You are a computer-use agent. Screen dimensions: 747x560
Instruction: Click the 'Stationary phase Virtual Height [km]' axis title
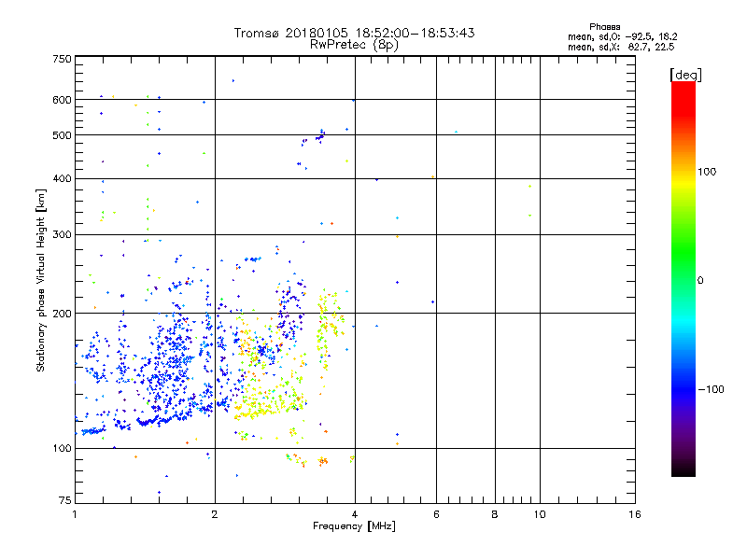coord(41,280)
